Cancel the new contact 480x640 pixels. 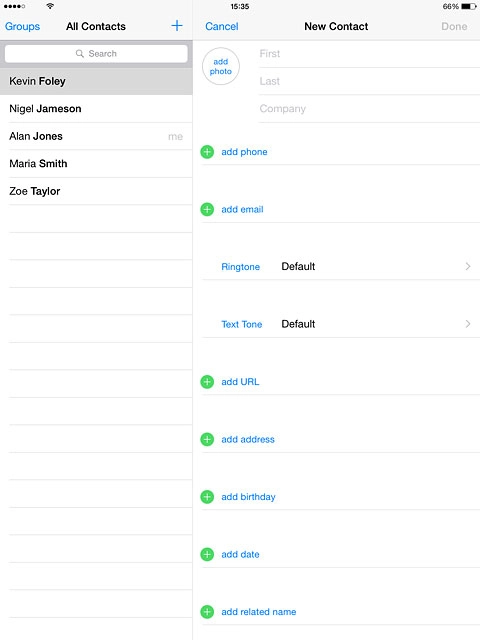tap(222, 26)
